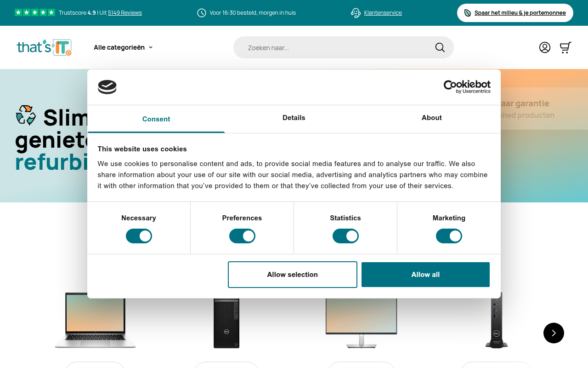Screen dimensions: 588x368
Task: Open the 5149 Reviews link
Action: click(x=125, y=13)
